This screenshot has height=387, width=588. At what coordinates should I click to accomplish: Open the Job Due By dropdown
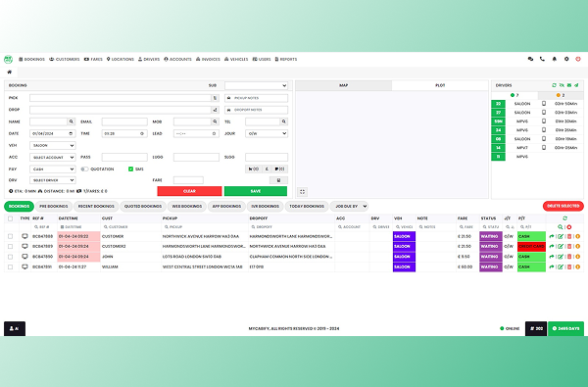point(349,207)
